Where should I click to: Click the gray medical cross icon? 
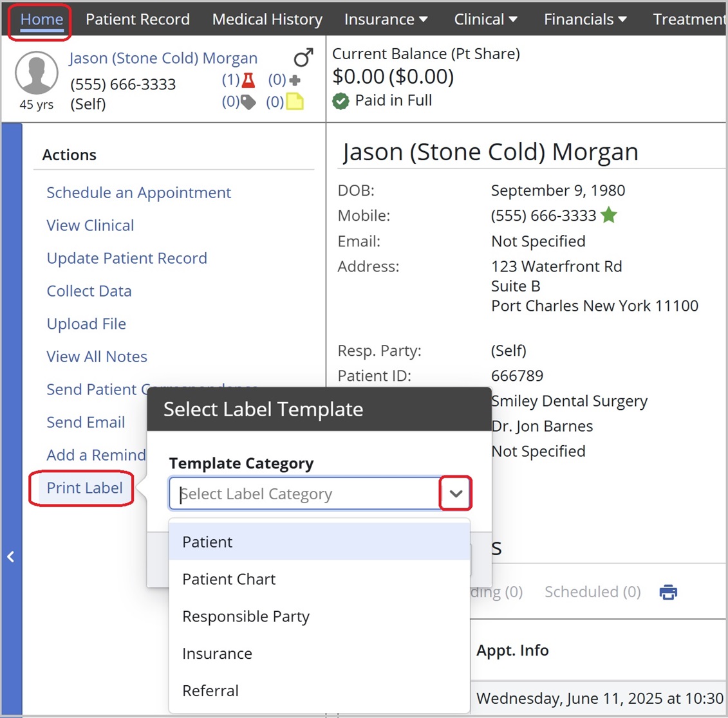tap(295, 80)
